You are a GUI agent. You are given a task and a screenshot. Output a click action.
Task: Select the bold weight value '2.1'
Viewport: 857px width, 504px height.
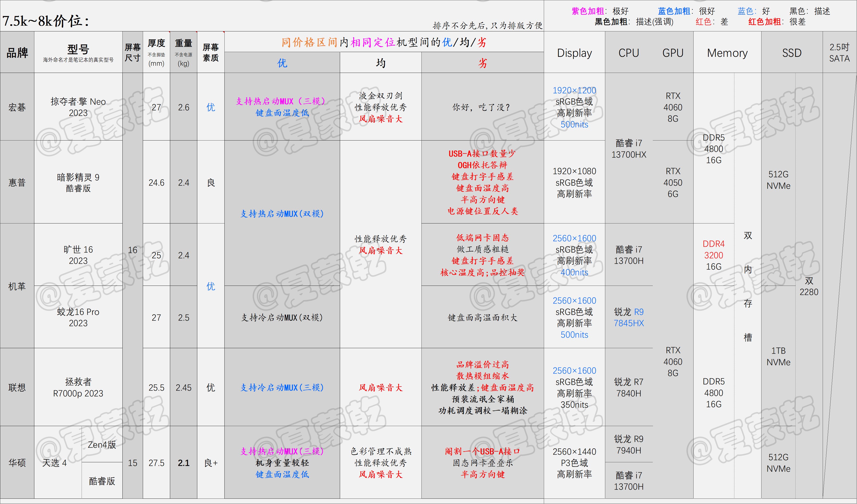point(184,463)
